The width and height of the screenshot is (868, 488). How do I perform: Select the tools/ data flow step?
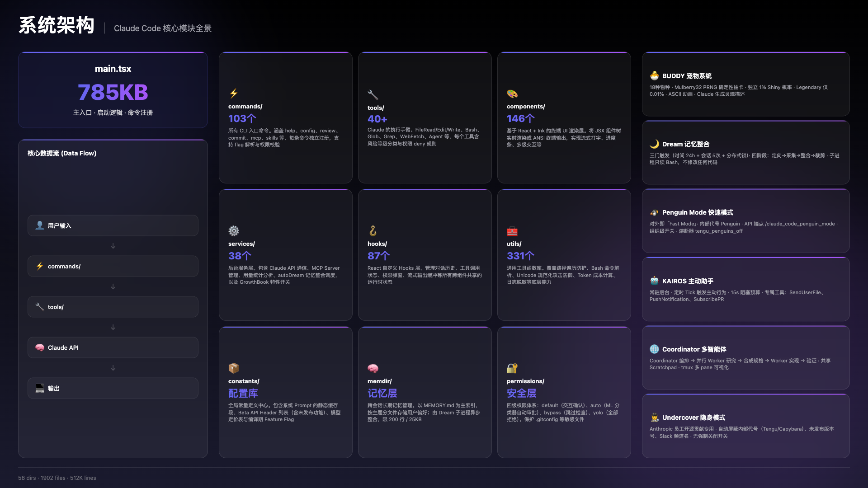113,307
